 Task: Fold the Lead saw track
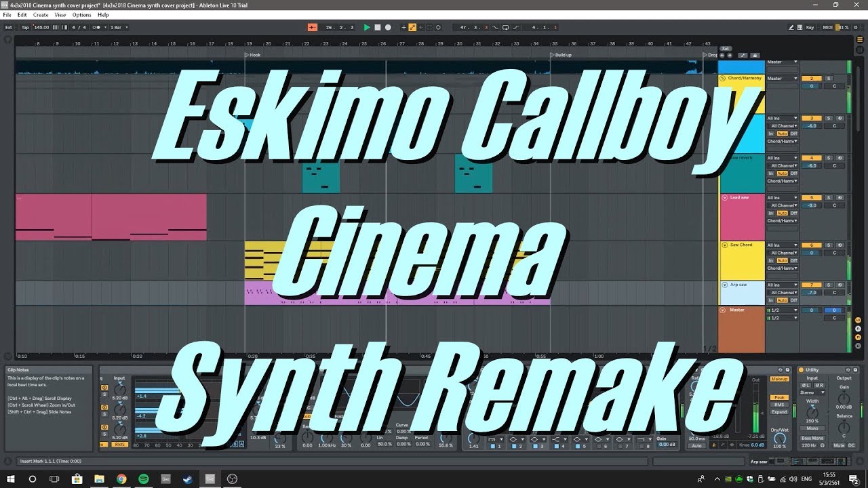click(x=724, y=198)
